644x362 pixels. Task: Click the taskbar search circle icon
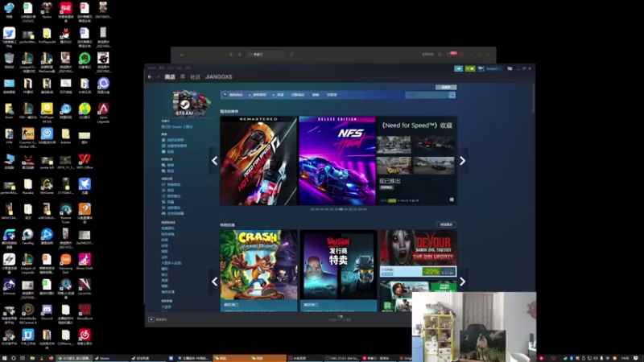(x=14, y=358)
